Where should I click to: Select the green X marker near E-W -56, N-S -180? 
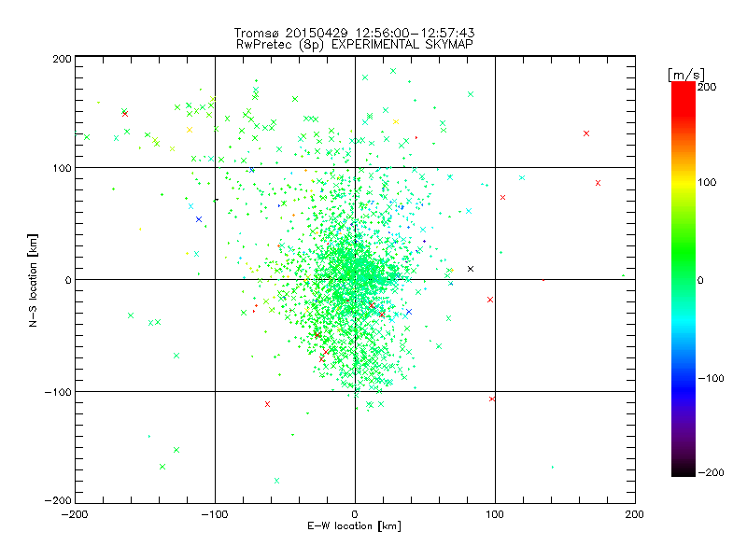[276, 481]
